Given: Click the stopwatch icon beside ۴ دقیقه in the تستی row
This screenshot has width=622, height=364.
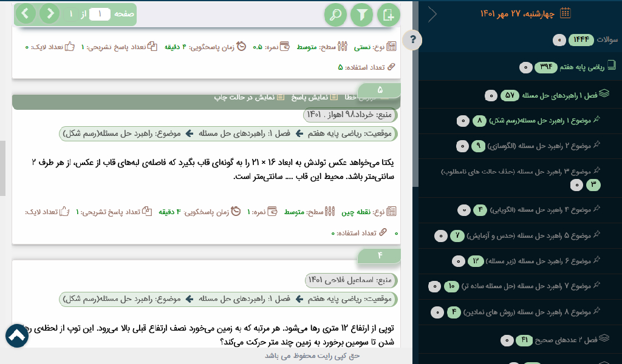Looking at the screenshot, I should (x=241, y=46).
